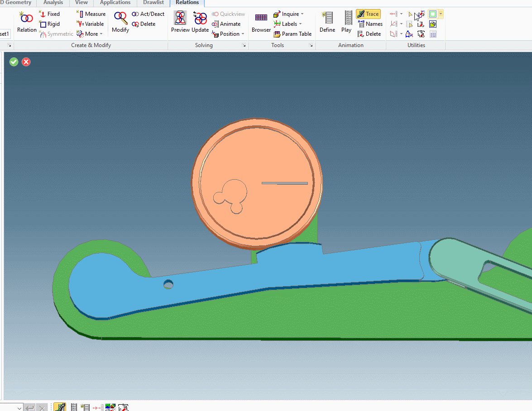This screenshot has width=532, height=411.
Task: Select the Fixed relation tool
Action: (x=49, y=14)
